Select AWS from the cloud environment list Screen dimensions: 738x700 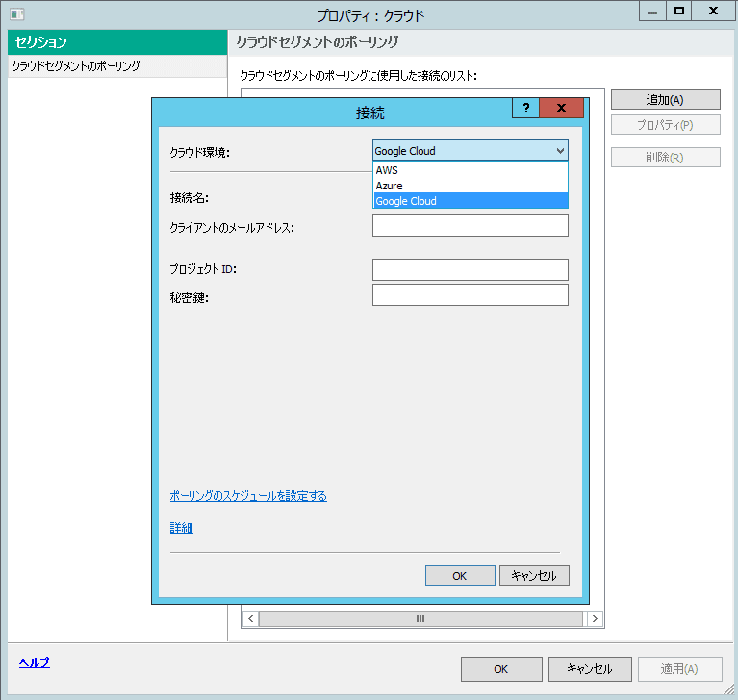(471, 170)
